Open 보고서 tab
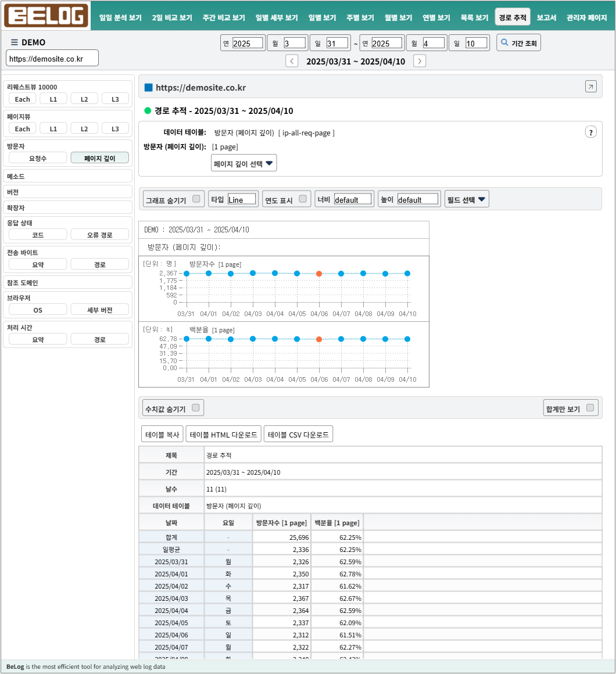This screenshot has height=674, width=616. 546,17
